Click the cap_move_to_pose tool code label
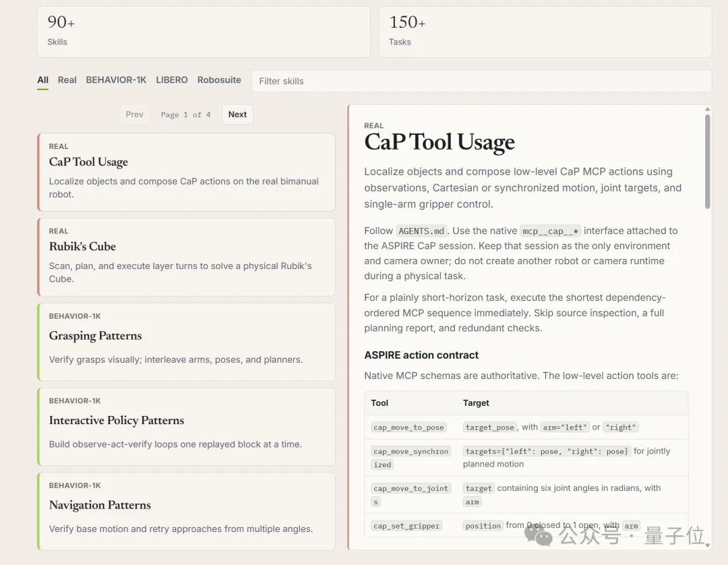Viewport: 728px width, 565px height. pos(408,427)
